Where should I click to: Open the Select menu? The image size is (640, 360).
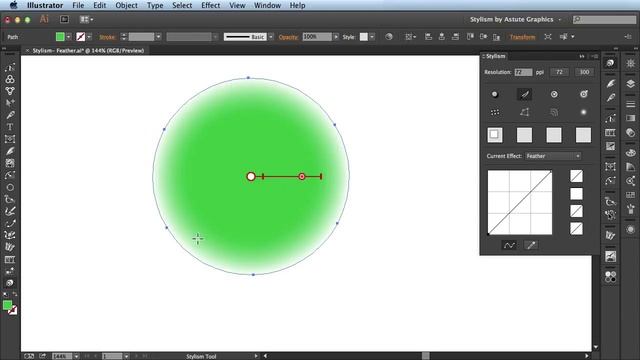[x=182, y=5]
